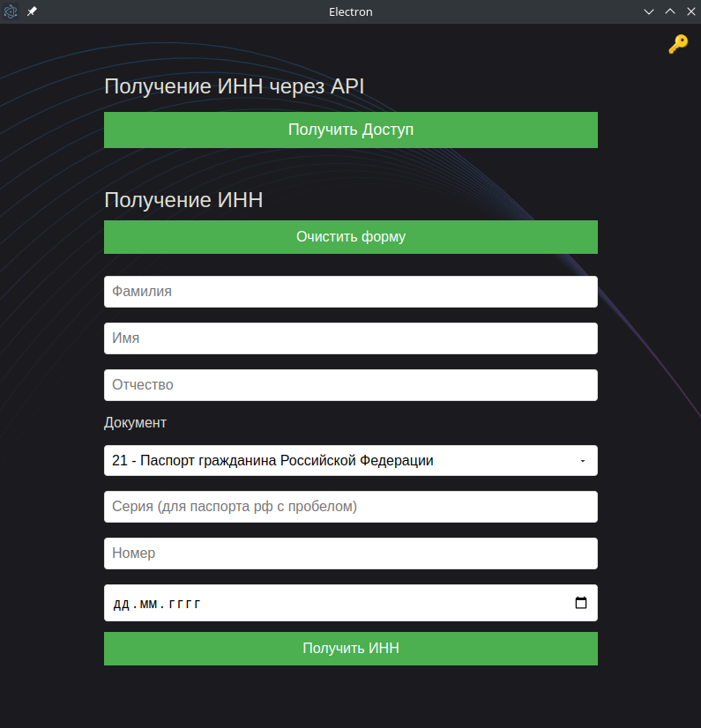This screenshot has height=728, width=701.
Task: Click into the Имя text field
Action: [350, 338]
